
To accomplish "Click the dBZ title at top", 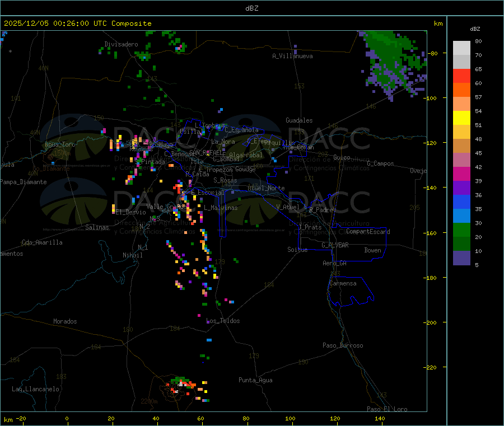I will point(251,8).
